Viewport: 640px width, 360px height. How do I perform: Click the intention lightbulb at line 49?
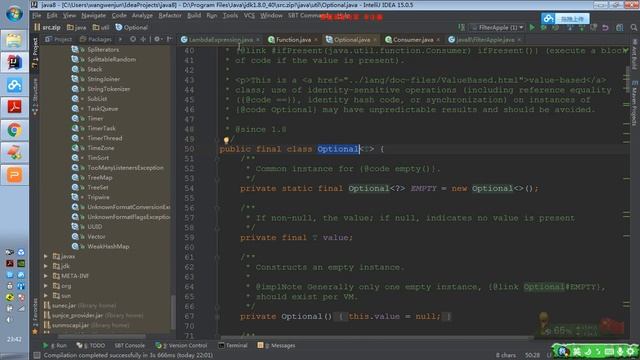coord(226,140)
